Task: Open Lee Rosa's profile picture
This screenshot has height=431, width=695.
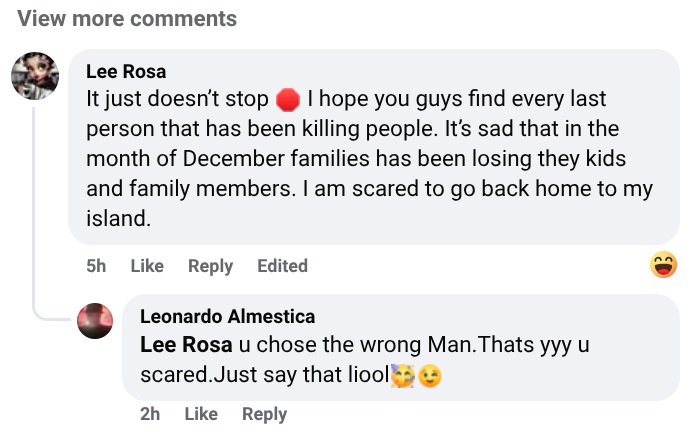Action: (35, 75)
